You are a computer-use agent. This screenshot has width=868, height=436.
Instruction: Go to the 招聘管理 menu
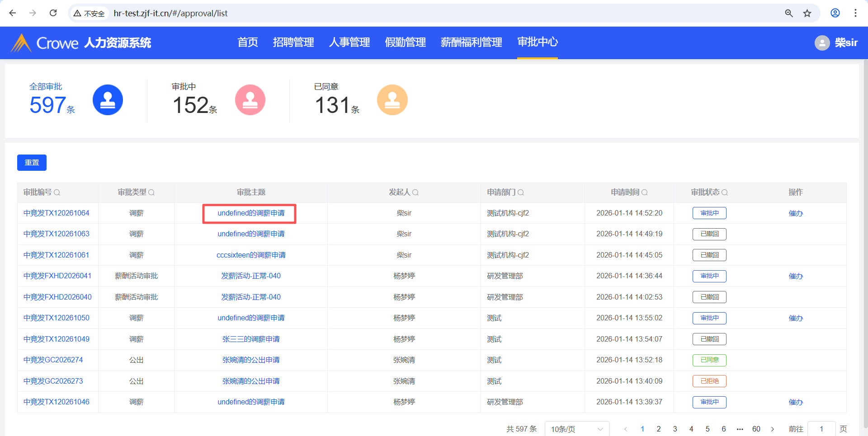[293, 42]
